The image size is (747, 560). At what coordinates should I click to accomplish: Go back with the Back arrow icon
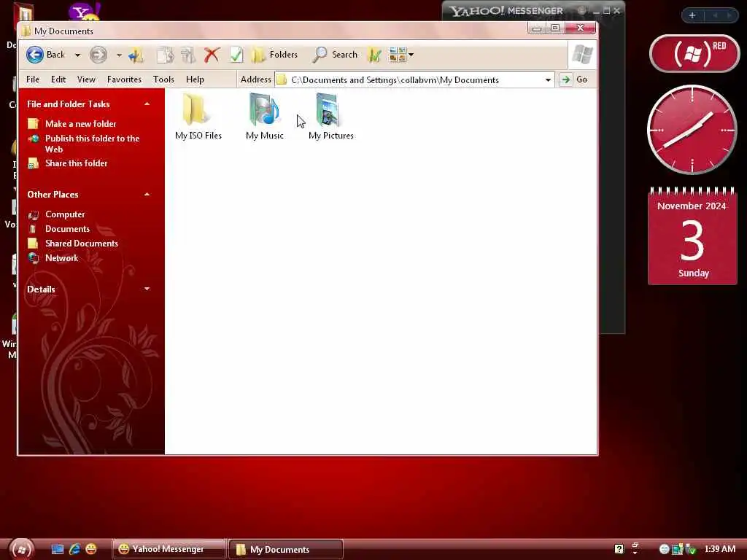[35, 55]
